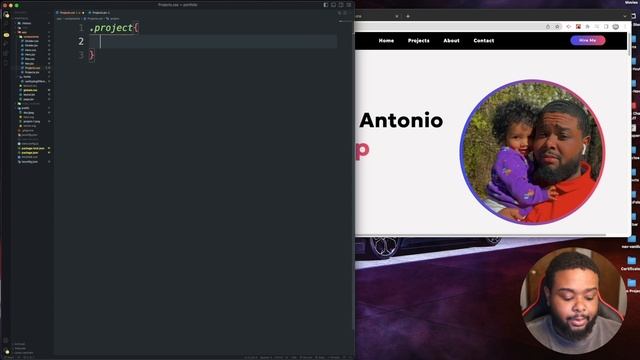Switch to the second Projects.jsx editor tab
Screen dimensions: 640x360
coord(100,13)
